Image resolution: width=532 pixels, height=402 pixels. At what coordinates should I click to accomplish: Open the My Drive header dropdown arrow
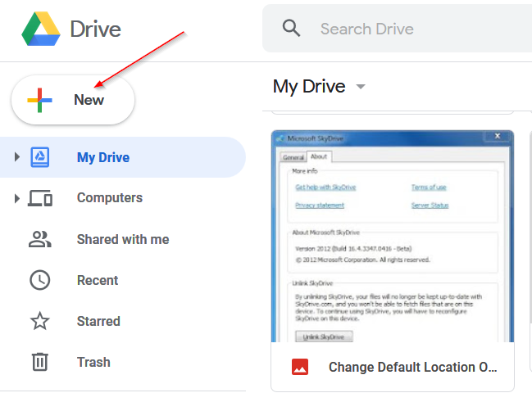point(361,87)
